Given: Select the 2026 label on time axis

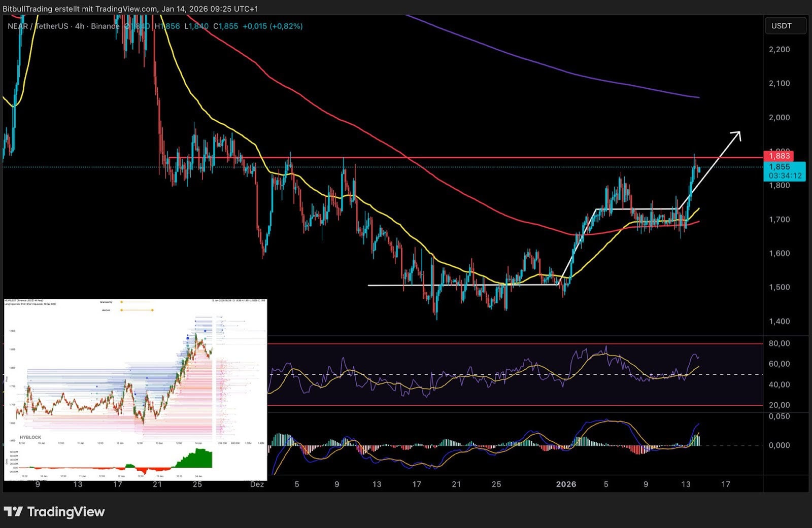Looking at the screenshot, I should pos(566,484).
